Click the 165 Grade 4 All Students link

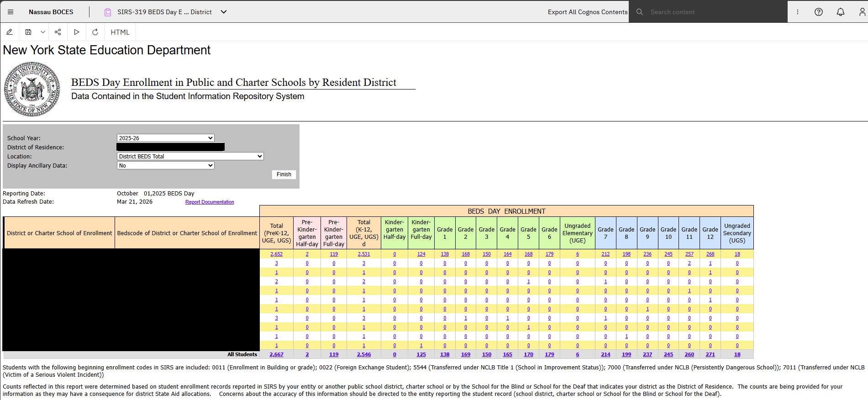507,354
